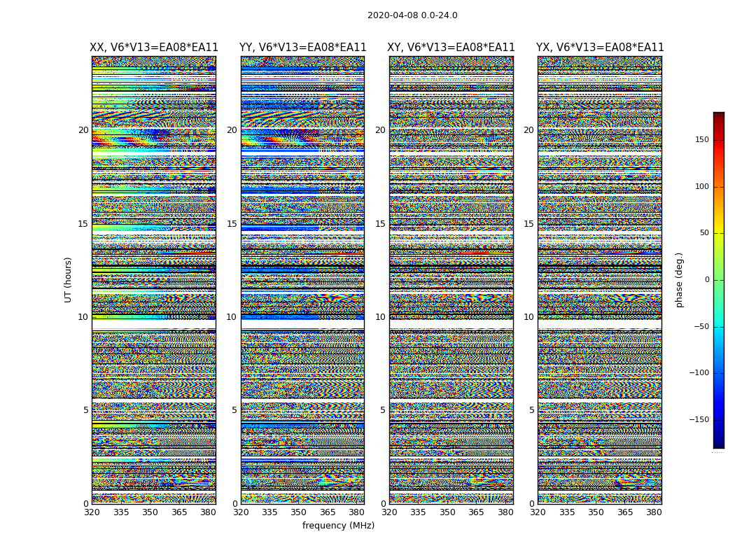735x560 pixels.
Task: Click the "frequency (MHz)" x-axis label
Action: 338,525
